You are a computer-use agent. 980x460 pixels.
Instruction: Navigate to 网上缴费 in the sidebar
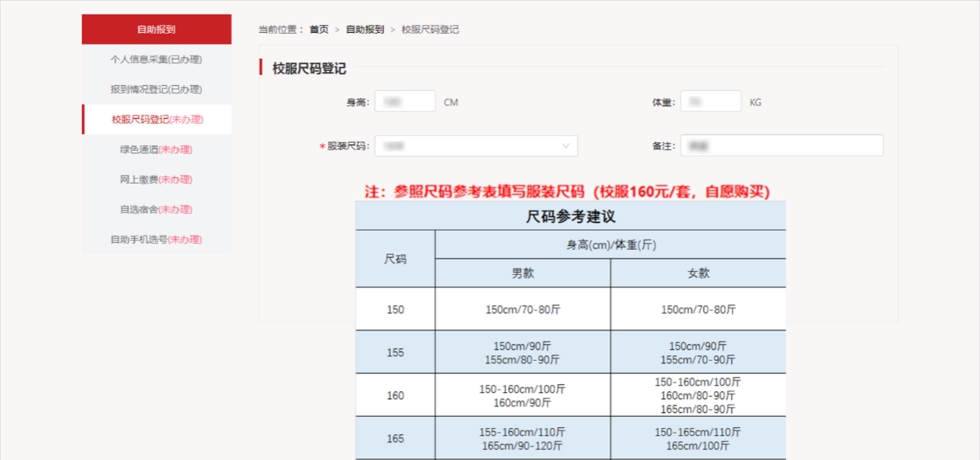pos(156,180)
